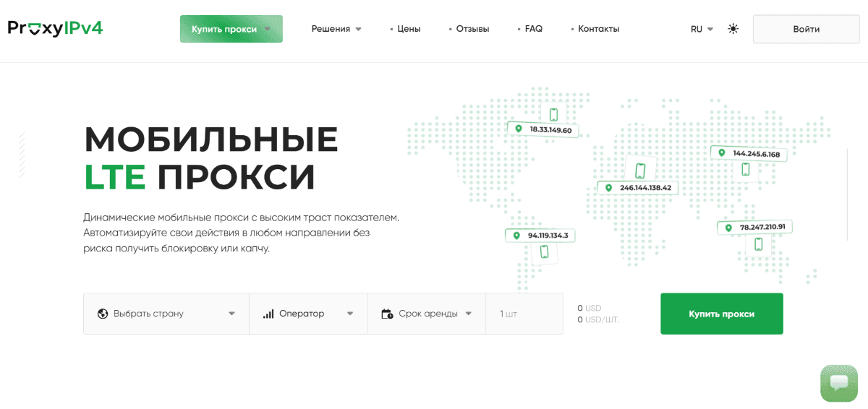Viewport: 868px width, 409px height.
Task: Click the IP label 18.33.149.60
Action: (550, 130)
